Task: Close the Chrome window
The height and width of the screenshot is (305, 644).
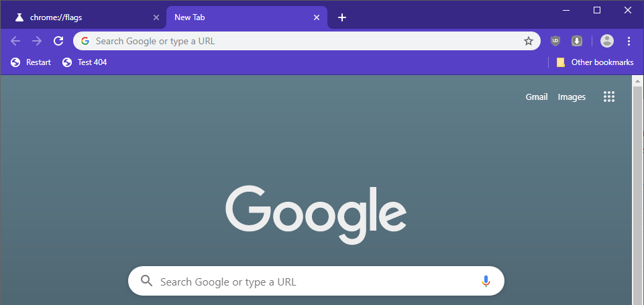Action: tap(628, 10)
